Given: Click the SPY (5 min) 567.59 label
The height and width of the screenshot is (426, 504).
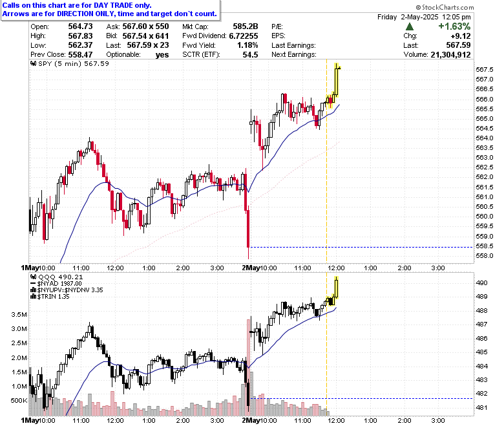Looking at the screenshot, I should tap(74, 63).
